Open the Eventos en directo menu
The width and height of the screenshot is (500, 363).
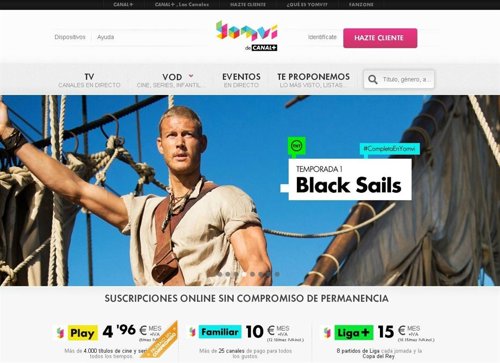point(241,80)
